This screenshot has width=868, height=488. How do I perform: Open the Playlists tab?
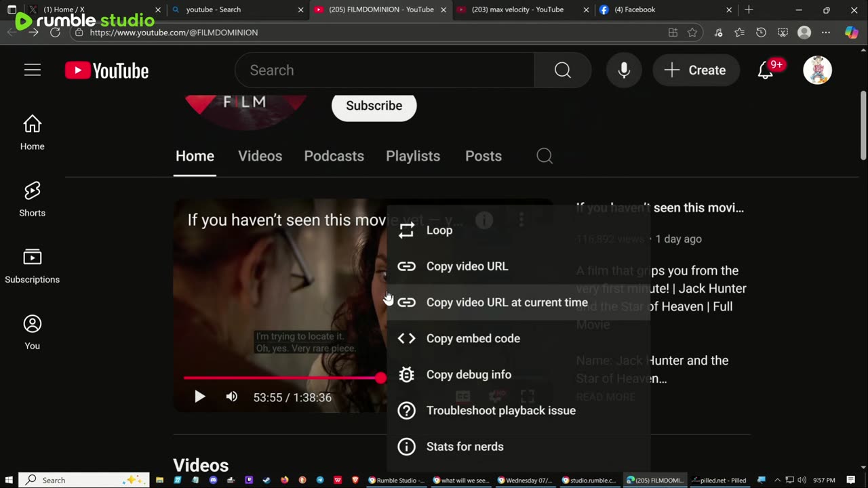coord(413,156)
